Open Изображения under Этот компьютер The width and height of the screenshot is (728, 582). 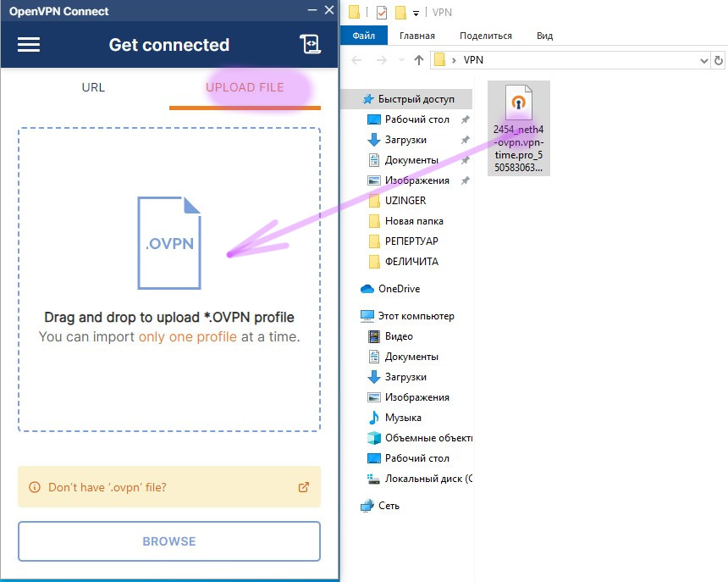coord(417,397)
